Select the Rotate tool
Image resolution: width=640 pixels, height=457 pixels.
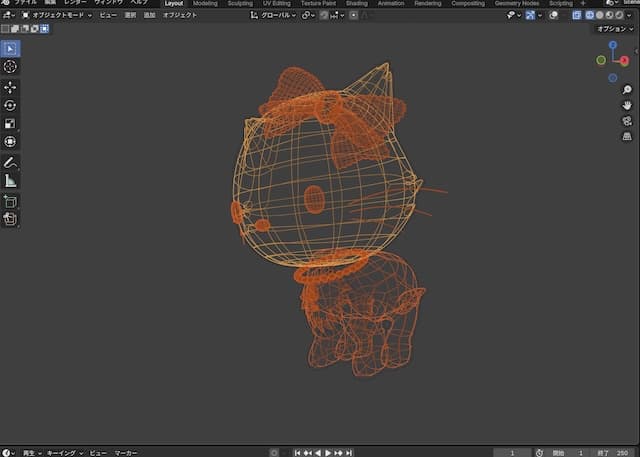(11, 105)
